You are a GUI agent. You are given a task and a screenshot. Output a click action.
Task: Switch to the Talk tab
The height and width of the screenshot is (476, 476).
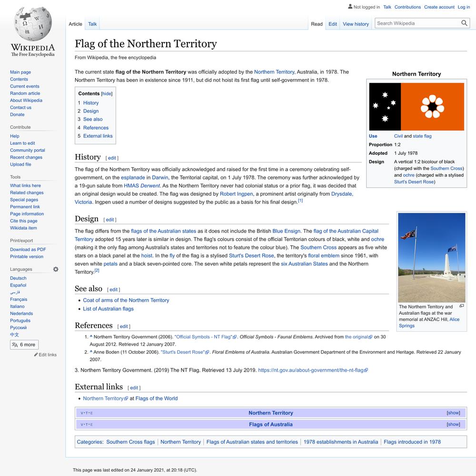tap(92, 24)
